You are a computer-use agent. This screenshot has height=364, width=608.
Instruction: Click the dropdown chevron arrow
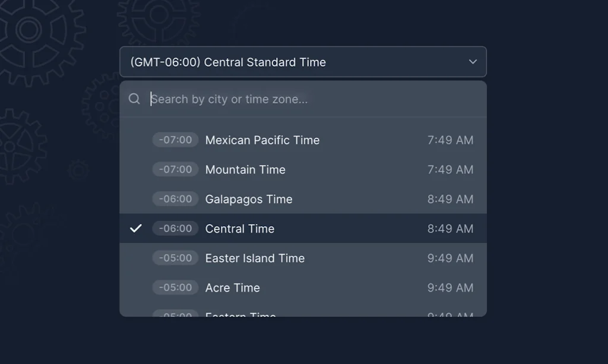click(x=473, y=62)
